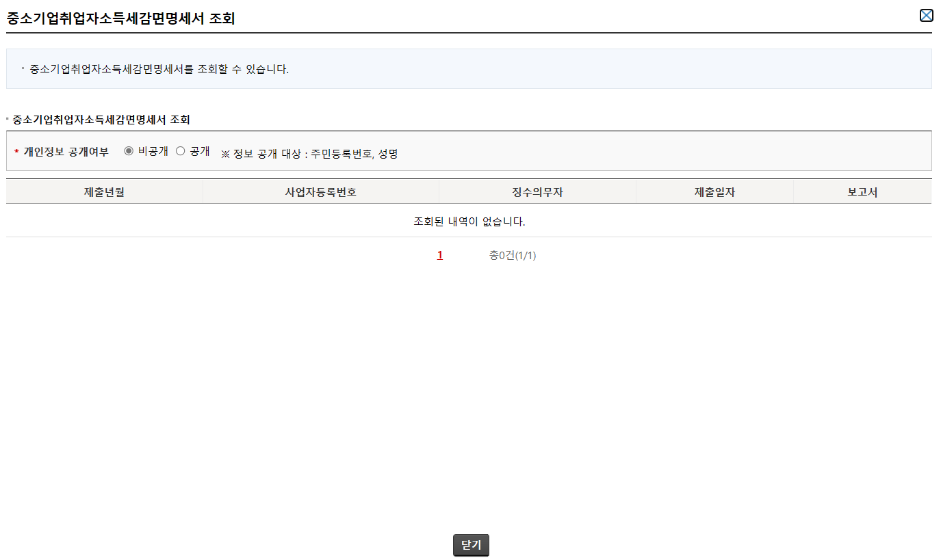This screenshot has height=560, width=941.
Task: Open page 1 of the results
Action: tap(440, 255)
